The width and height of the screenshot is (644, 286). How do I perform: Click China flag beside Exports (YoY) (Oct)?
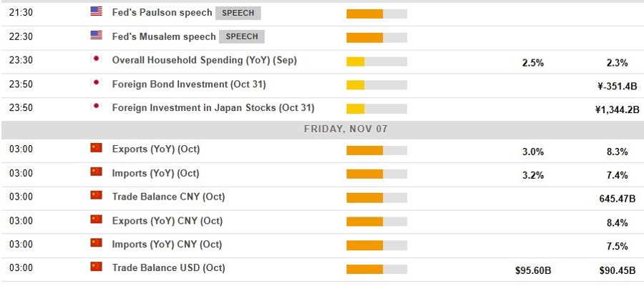coord(97,149)
